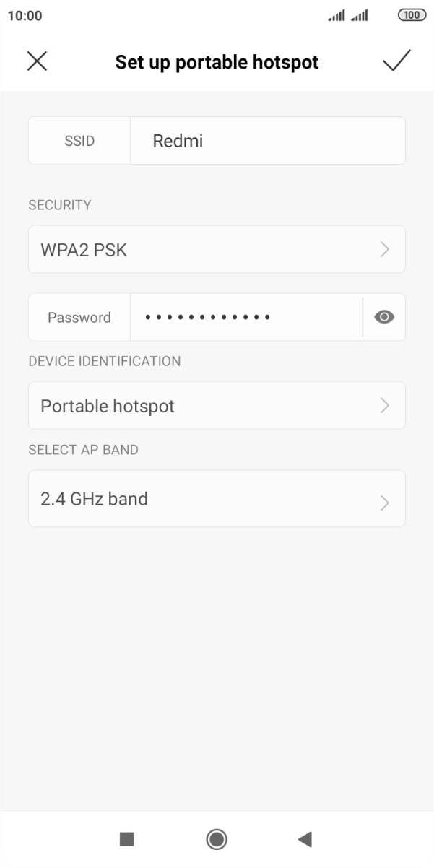This screenshot has height=868, width=434.
Task: Tap the square recent apps button
Action: pyautogui.click(x=126, y=838)
